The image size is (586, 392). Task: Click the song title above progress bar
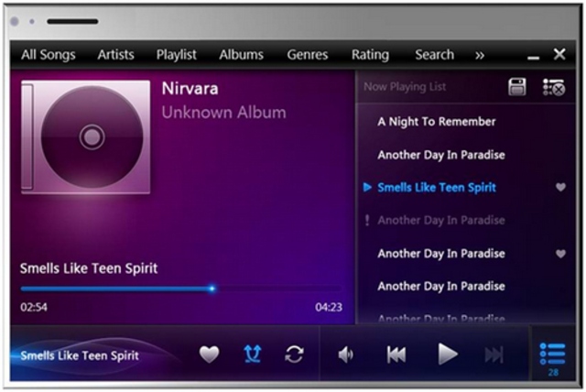coord(89,268)
